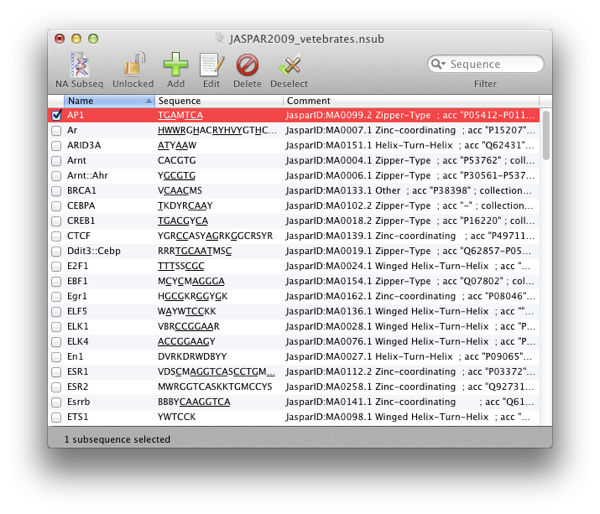
Task: Check the En1 row checkbox
Action: [56, 357]
